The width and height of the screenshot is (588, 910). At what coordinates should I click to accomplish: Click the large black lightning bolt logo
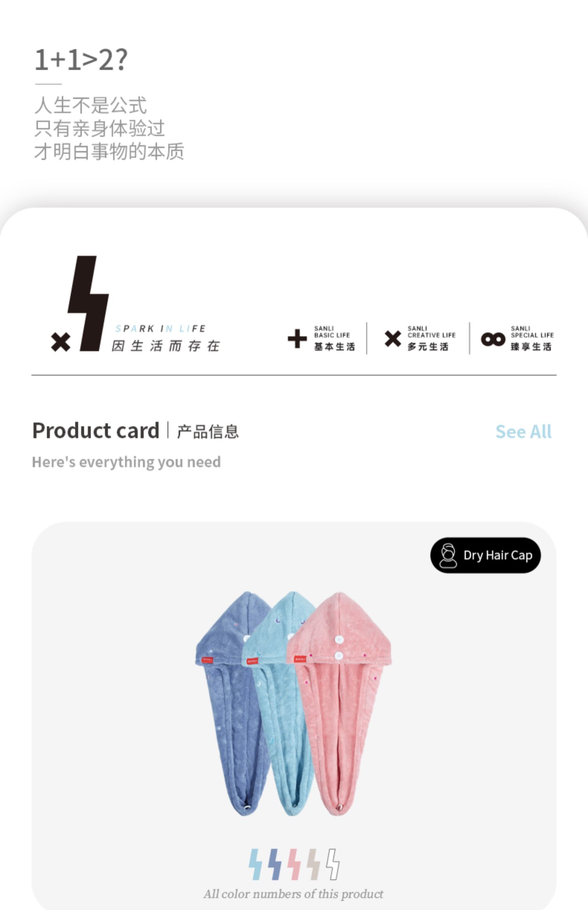point(88,303)
